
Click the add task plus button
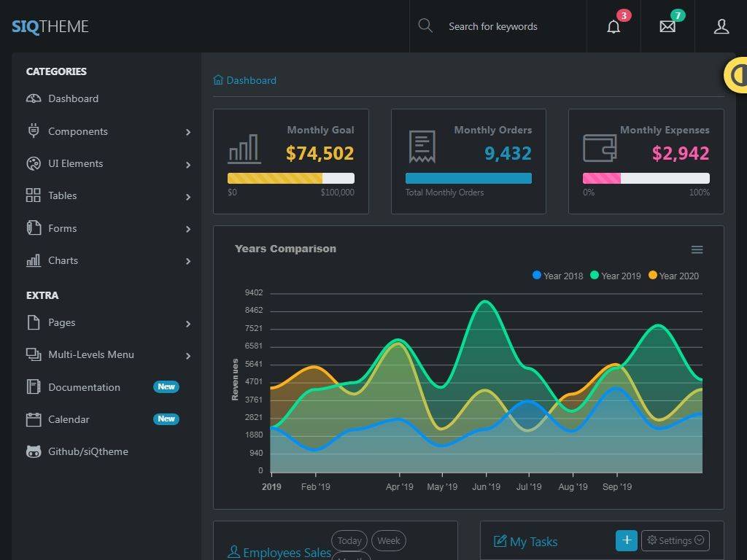(x=626, y=540)
